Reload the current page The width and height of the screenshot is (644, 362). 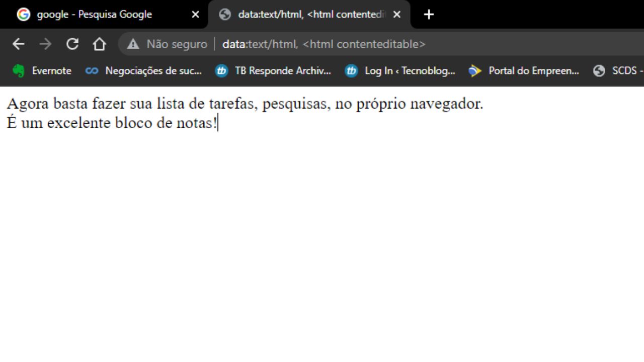(x=72, y=44)
